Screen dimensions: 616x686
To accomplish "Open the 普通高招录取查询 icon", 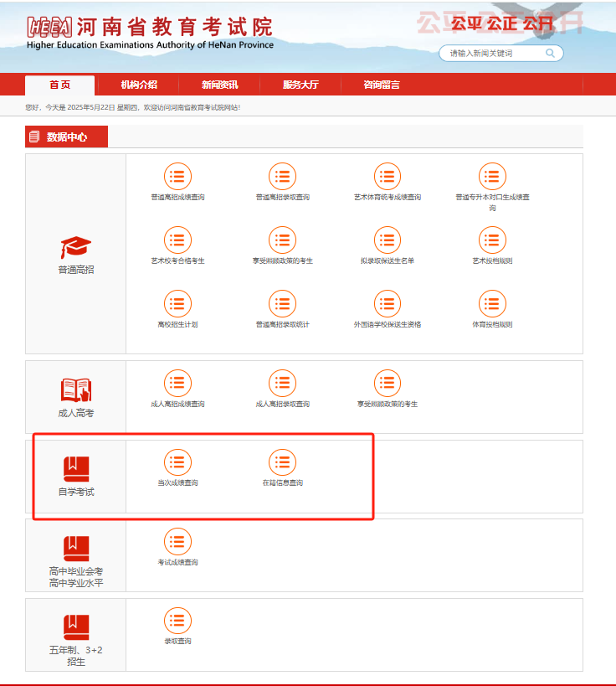I will 282,177.
